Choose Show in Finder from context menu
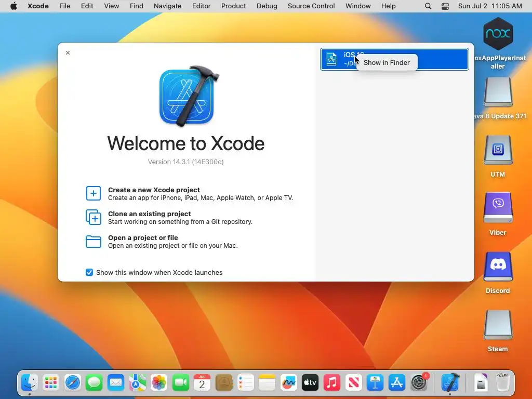This screenshot has height=399, width=532. (387, 62)
